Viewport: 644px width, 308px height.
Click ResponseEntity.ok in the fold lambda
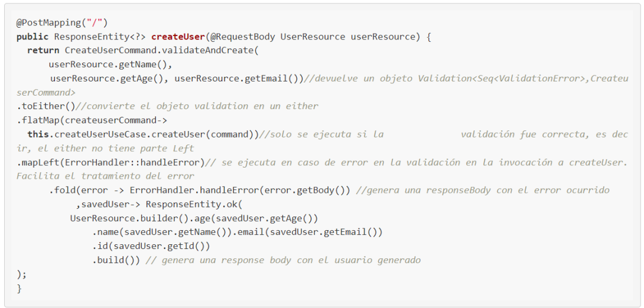tap(194, 205)
